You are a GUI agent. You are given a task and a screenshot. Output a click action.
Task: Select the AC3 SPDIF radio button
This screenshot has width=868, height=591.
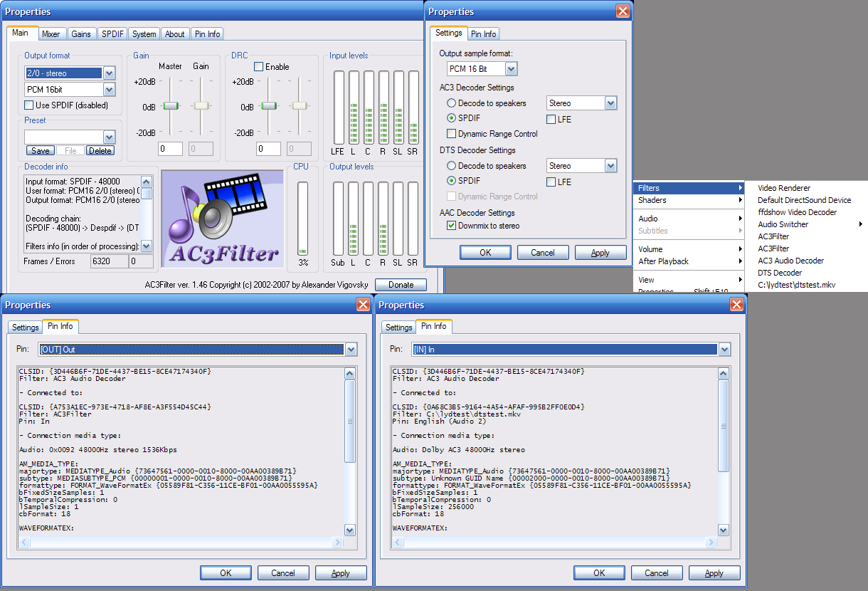[452, 118]
